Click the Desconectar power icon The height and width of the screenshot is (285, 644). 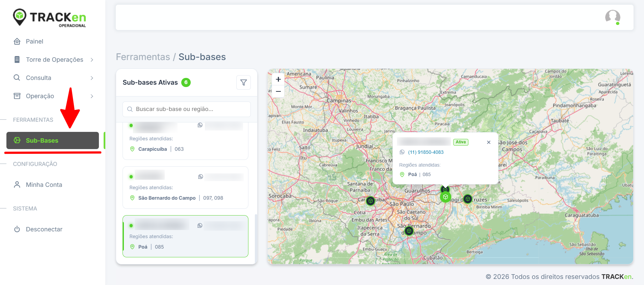coord(17,229)
